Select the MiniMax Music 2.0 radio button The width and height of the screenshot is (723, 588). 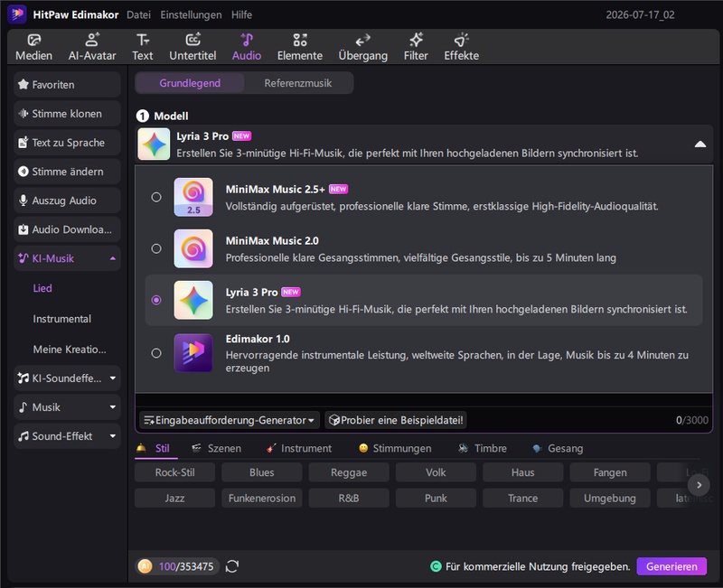tap(156, 249)
